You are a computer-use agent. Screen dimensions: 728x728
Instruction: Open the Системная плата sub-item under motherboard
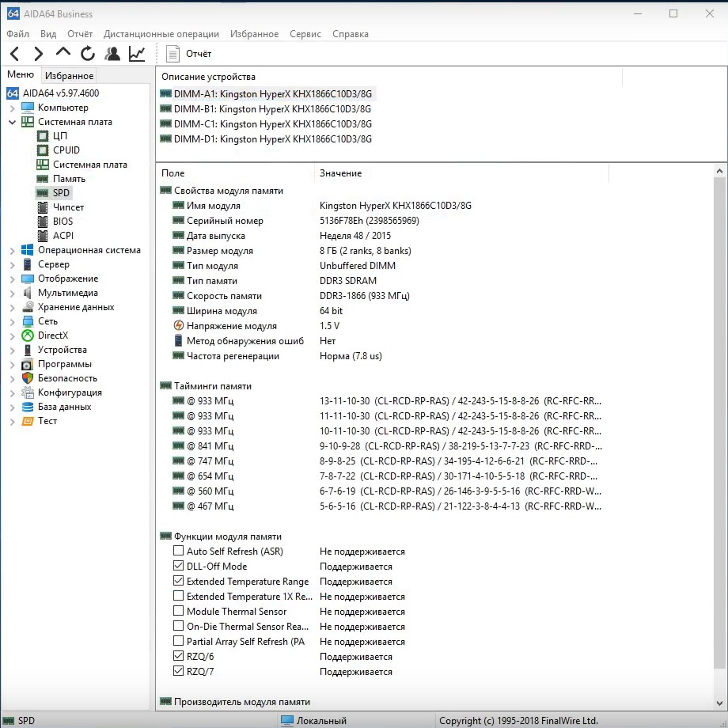tap(90, 165)
